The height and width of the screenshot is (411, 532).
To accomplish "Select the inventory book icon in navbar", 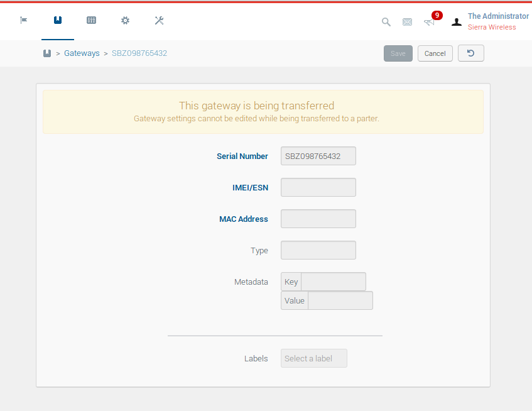I will (x=58, y=20).
